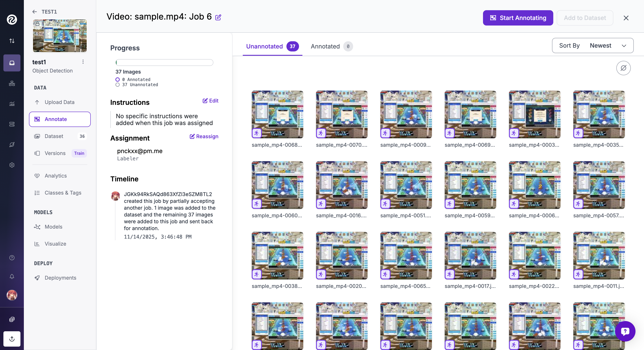Image resolution: width=644 pixels, height=350 pixels.
Task: Click the three-dot menu next to test1
Action: tap(83, 62)
